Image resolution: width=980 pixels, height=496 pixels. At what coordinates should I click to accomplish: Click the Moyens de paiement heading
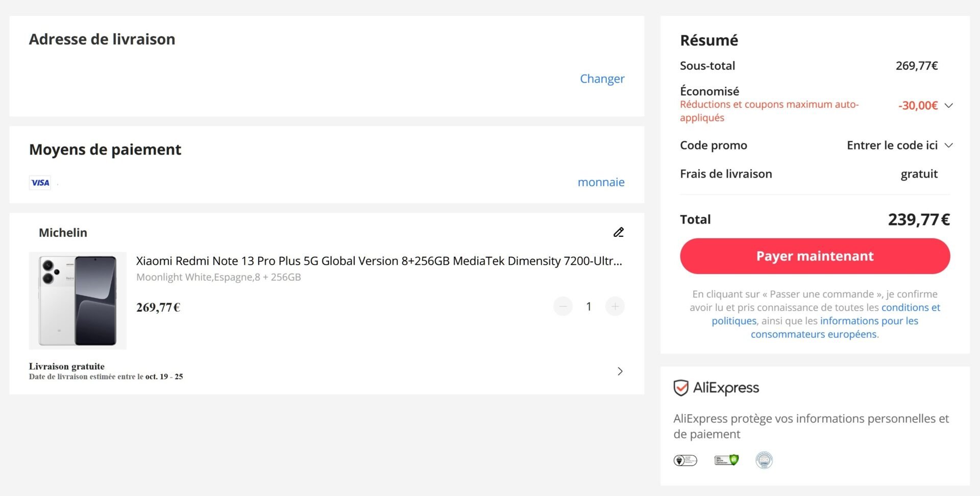(x=105, y=150)
